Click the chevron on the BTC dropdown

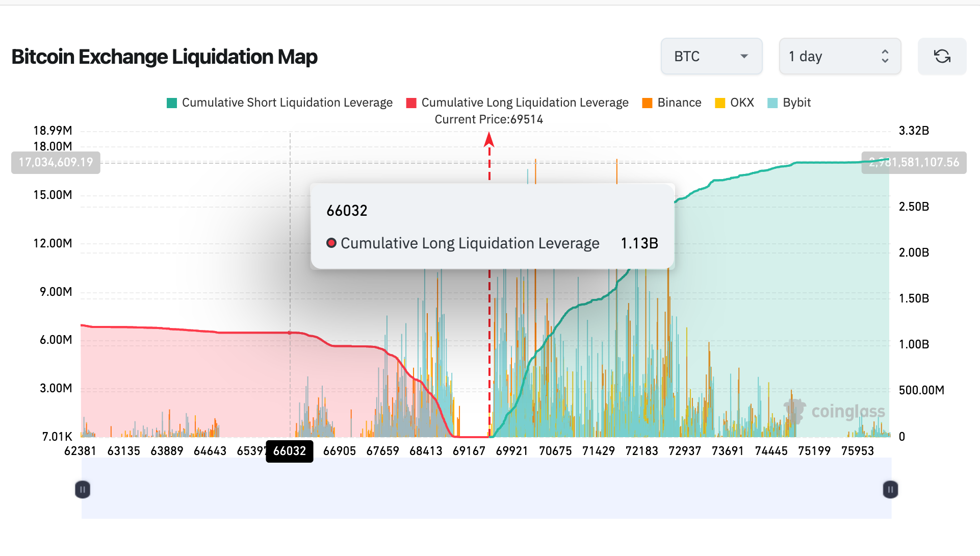pos(745,57)
